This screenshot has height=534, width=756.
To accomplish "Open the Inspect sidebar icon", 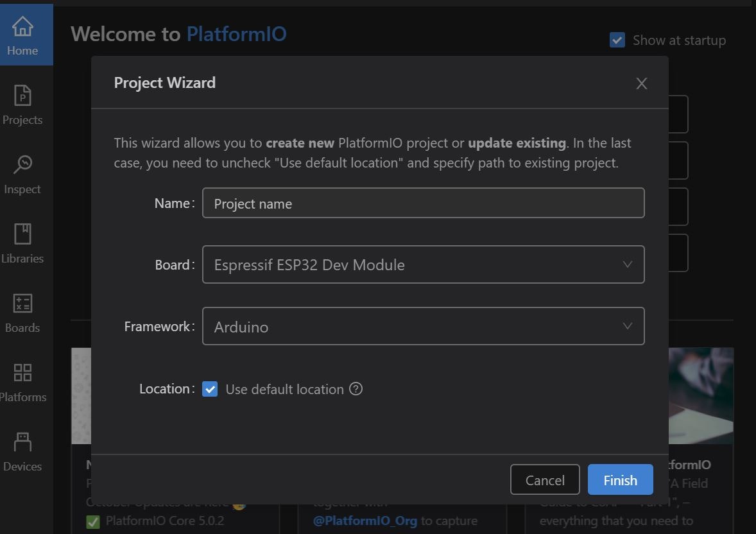I will [x=22, y=174].
